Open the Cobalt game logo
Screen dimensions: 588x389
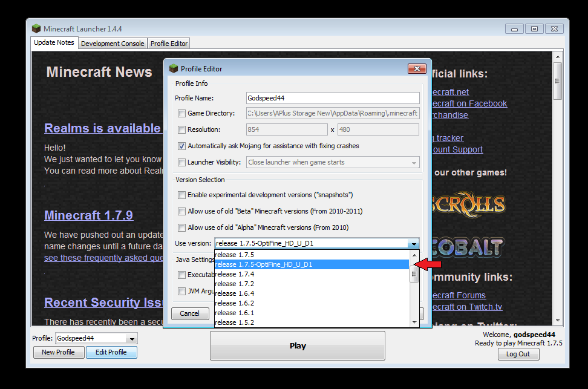pyautogui.click(x=468, y=247)
